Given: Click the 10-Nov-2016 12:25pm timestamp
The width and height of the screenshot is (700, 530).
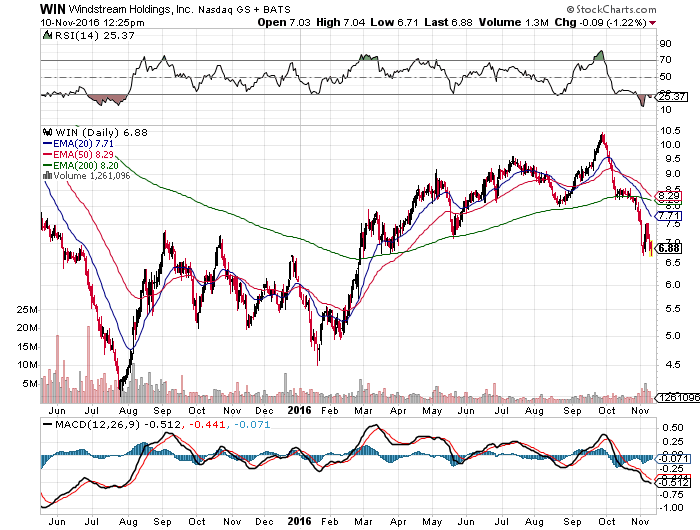Looking at the screenshot, I should [x=92, y=22].
